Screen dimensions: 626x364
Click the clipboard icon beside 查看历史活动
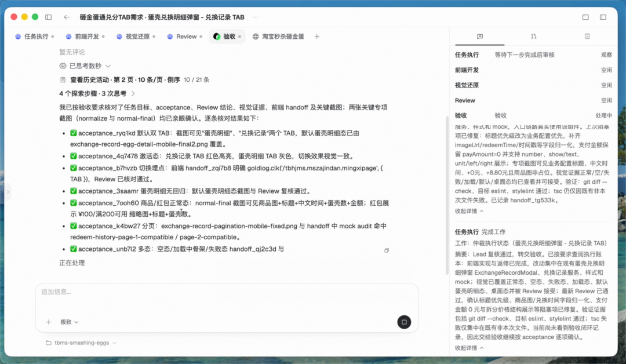pos(63,80)
